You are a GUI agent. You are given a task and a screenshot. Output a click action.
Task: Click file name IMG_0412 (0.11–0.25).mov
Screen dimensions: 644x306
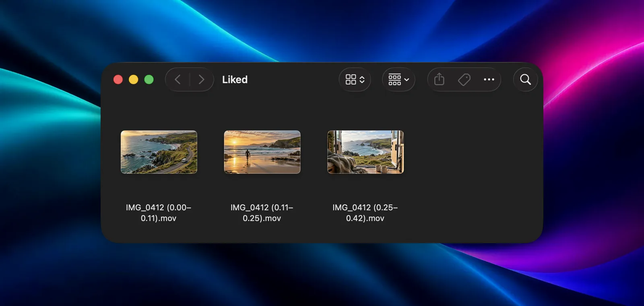point(262,213)
